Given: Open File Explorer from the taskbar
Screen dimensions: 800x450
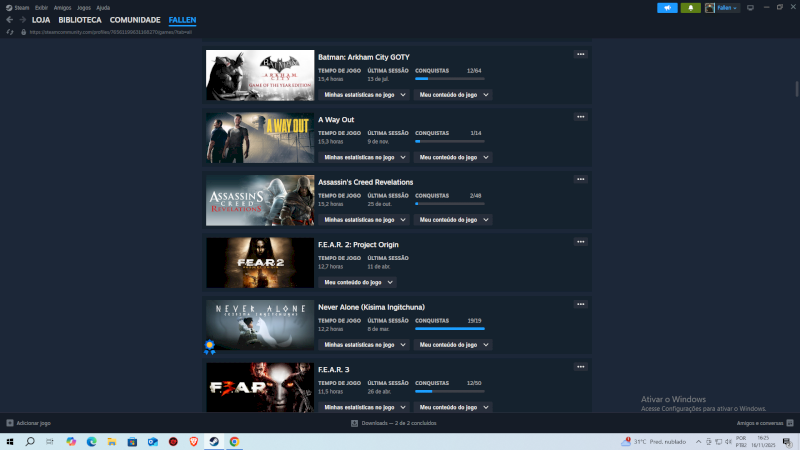Looking at the screenshot, I should 112,442.
